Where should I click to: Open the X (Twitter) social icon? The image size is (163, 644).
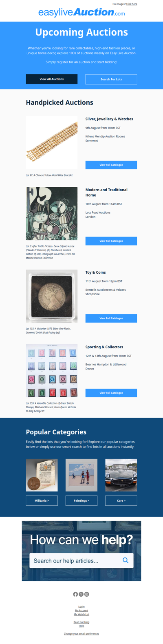pos(81,594)
